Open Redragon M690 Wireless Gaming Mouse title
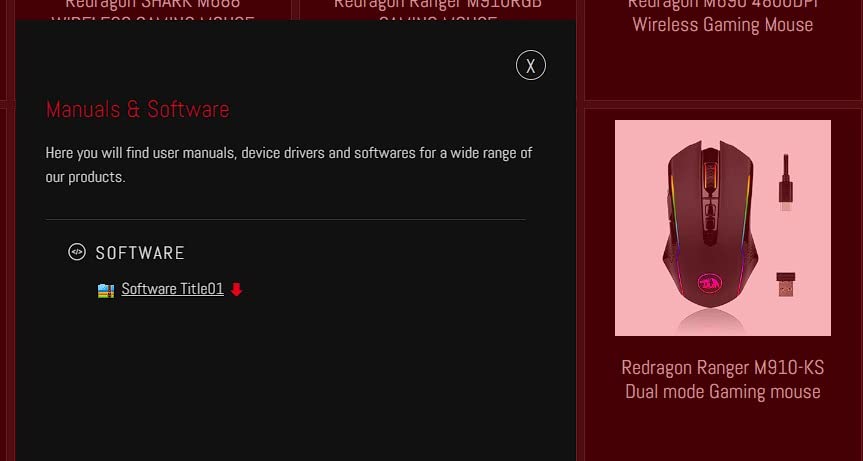Screen dimensions: 863x461 (723, 15)
